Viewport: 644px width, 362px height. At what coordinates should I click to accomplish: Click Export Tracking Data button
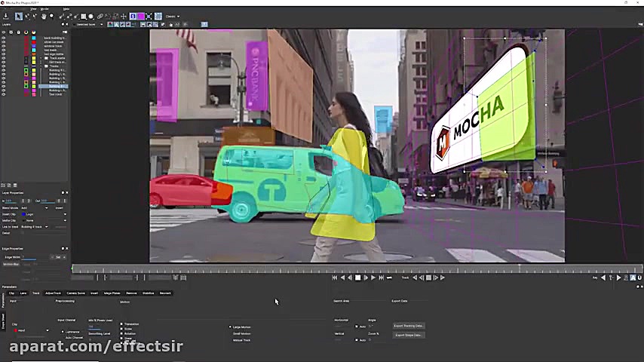click(408, 326)
